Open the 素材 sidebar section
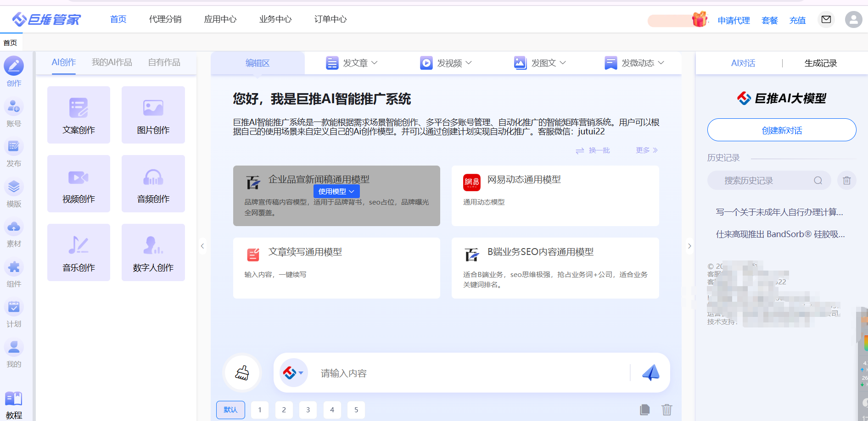 [x=14, y=233]
